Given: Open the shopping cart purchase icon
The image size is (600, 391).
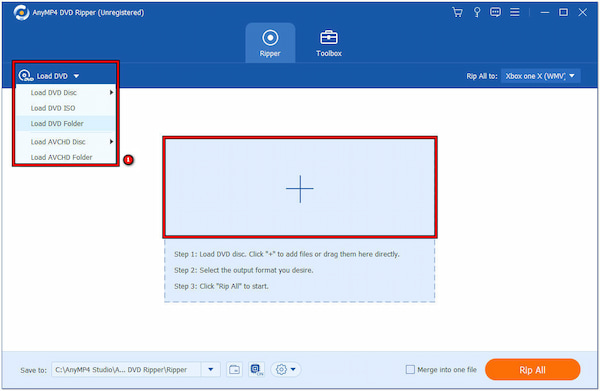Looking at the screenshot, I should 457,12.
